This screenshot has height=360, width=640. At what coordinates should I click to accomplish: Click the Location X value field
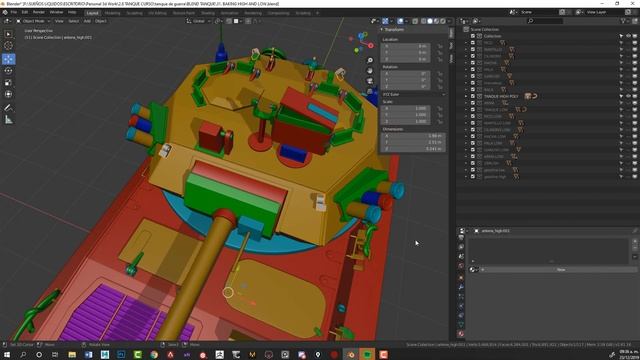coord(405,47)
